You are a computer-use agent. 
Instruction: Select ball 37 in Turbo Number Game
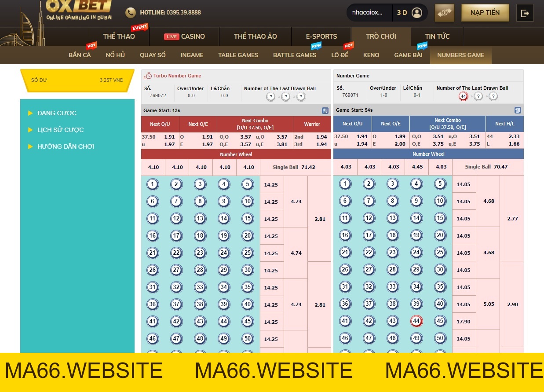click(176, 304)
